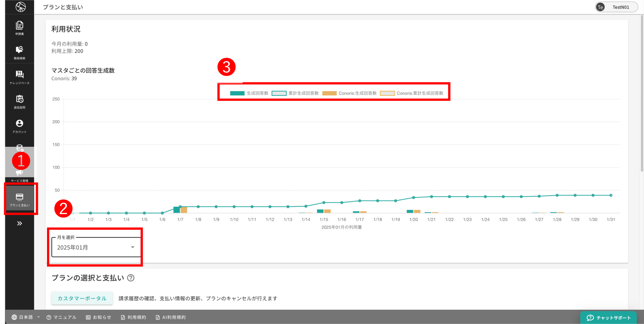Click the app logo at top left
Screen dimensions: 644x324
click(21, 7)
